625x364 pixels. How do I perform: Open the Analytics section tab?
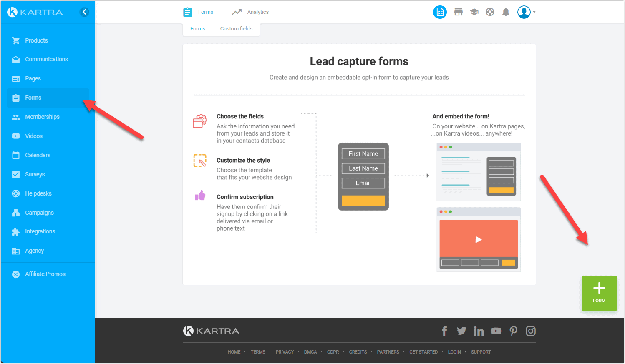(250, 12)
